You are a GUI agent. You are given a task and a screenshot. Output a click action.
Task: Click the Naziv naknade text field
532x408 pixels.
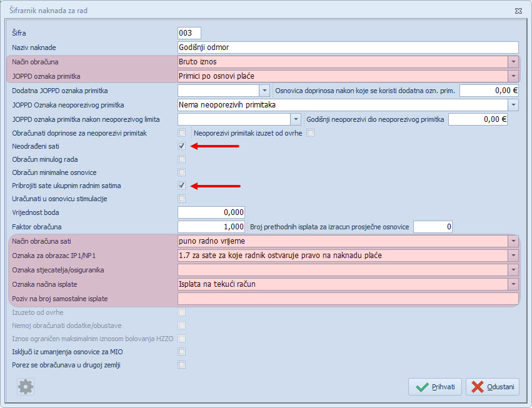coord(348,47)
